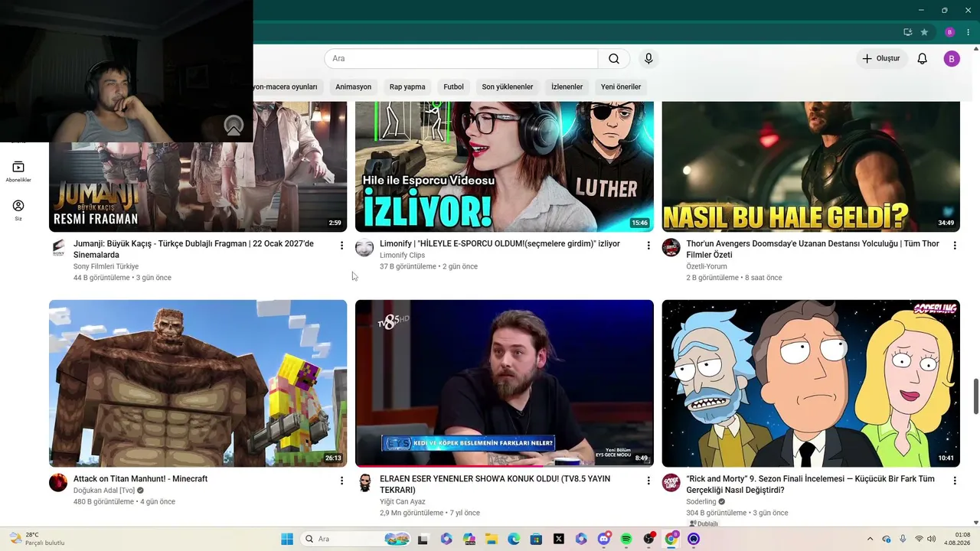The image size is (980, 551).
Task: Open the Chrome profile avatar in toolbar
Action: [x=950, y=32]
